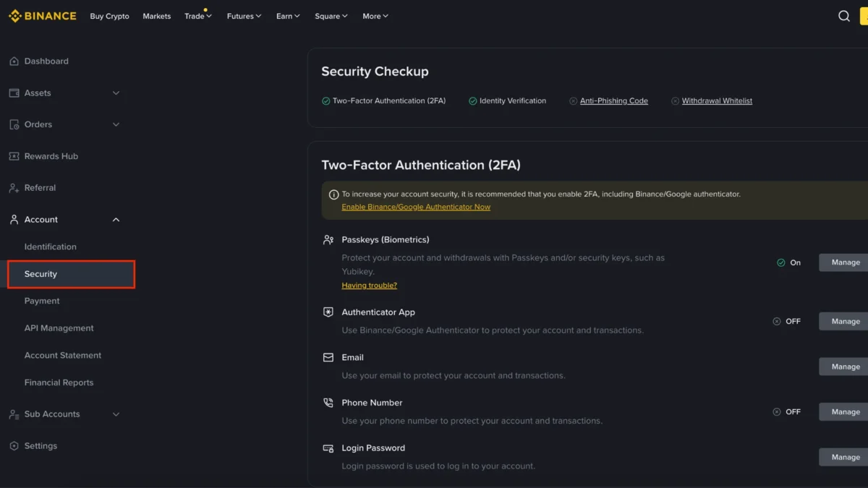This screenshot has width=868, height=488.
Task: Click the Referral person-plus icon
Action: coord(14,188)
